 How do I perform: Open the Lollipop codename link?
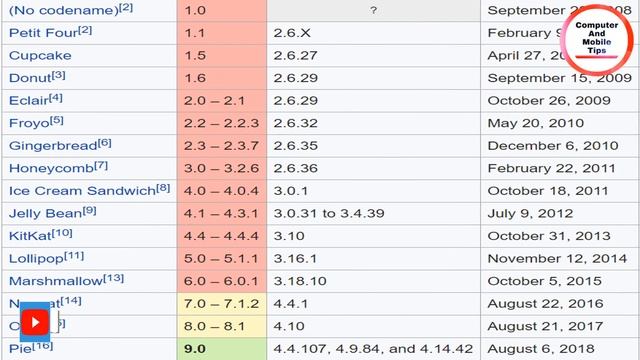[36, 259]
